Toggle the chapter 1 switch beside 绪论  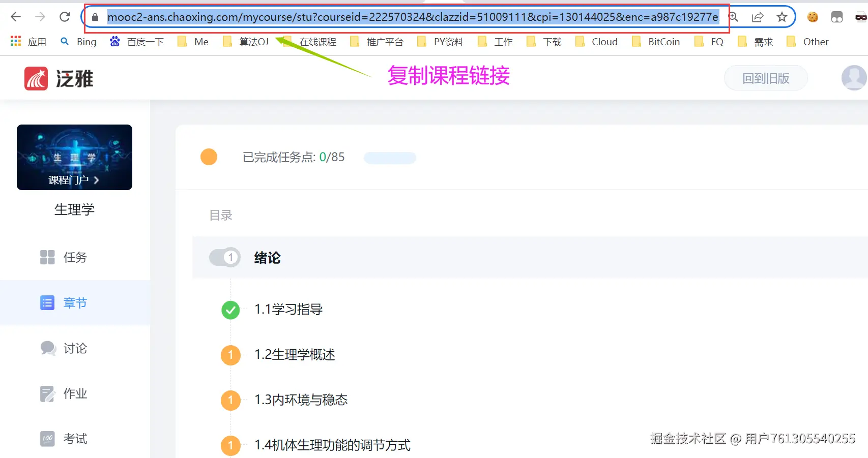(224, 257)
